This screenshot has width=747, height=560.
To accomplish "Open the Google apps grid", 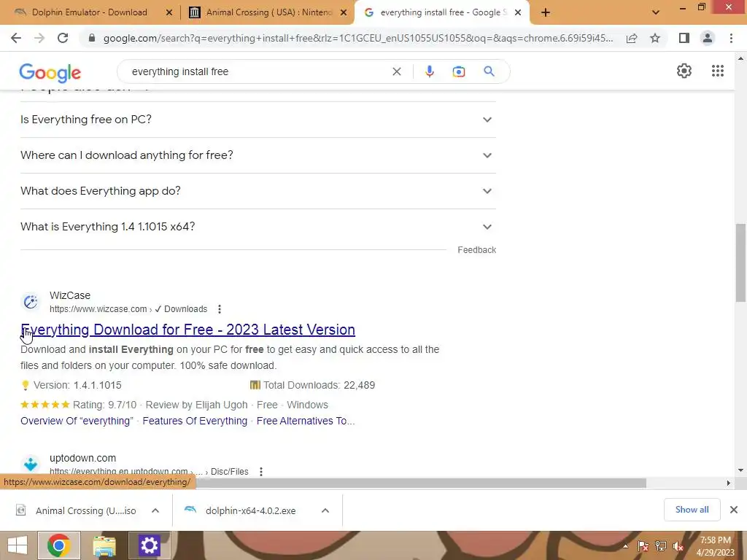I will 718,71.
